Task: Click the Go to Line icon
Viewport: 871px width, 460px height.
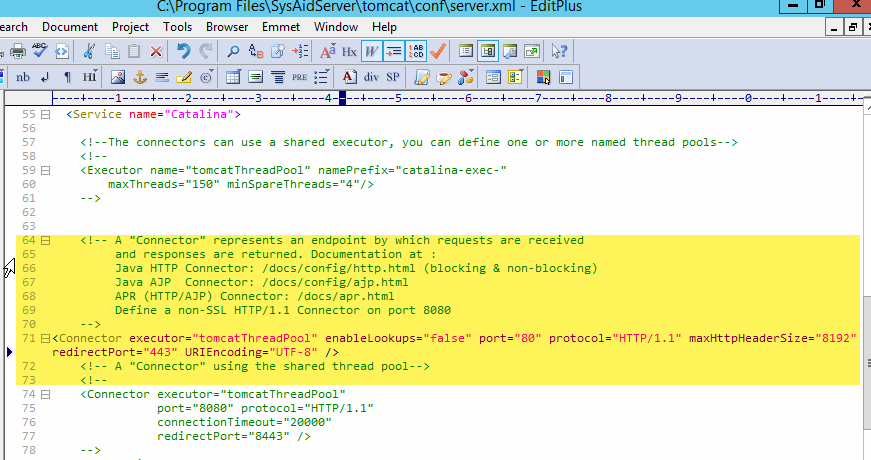Action: point(301,51)
